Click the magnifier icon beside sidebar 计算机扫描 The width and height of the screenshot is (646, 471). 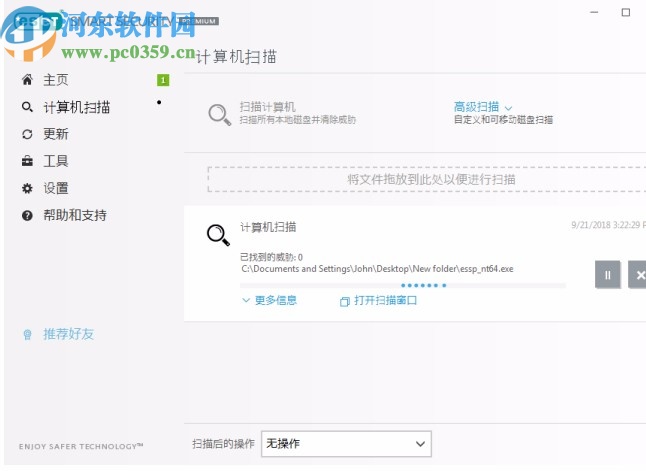coord(27,107)
